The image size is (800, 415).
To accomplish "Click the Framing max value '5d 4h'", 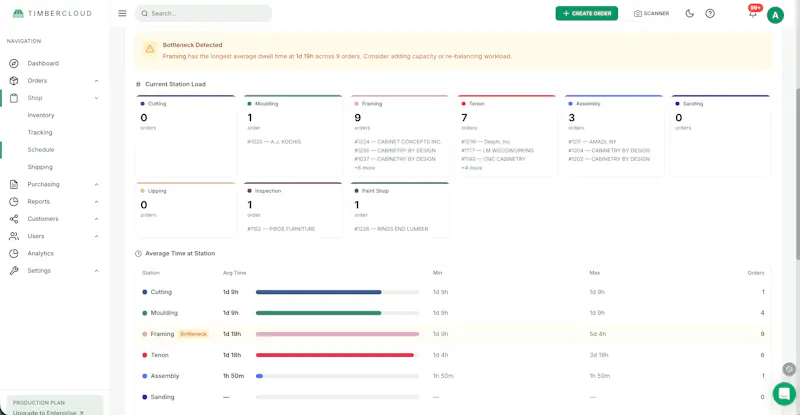I will click(598, 334).
